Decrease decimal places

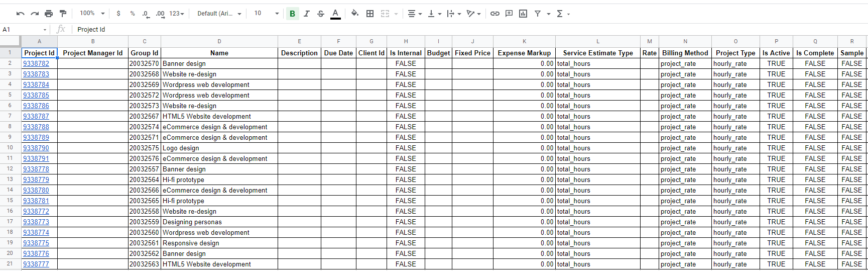146,14
